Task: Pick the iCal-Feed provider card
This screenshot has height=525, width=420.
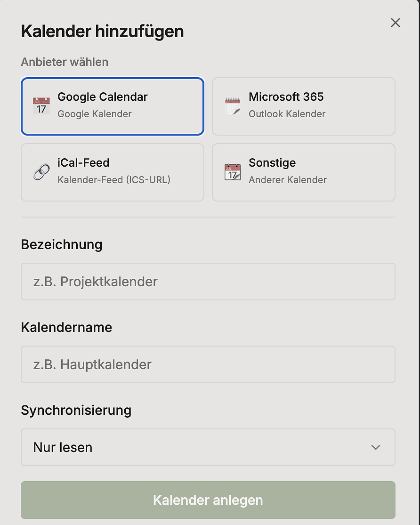Action: coord(113,172)
